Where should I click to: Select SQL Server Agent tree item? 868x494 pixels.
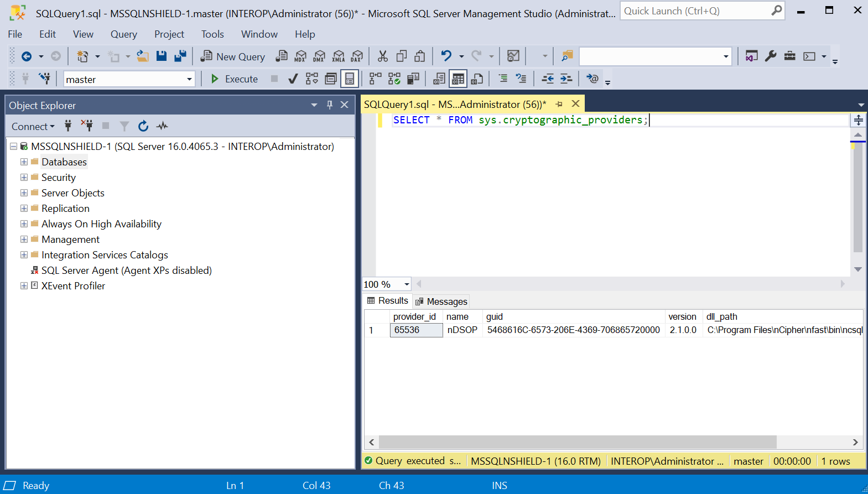[x=126, y=270]
